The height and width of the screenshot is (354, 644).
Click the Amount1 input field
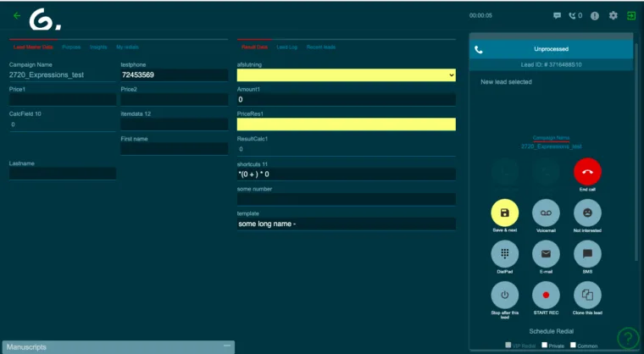click(x=347, y=100)
